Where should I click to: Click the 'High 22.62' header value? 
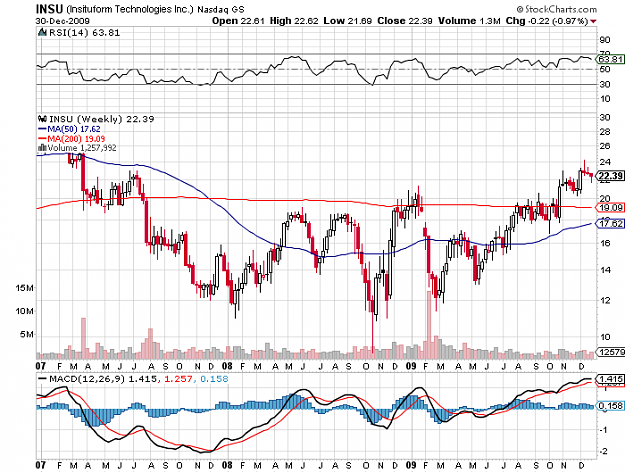[x=294, y=21]
